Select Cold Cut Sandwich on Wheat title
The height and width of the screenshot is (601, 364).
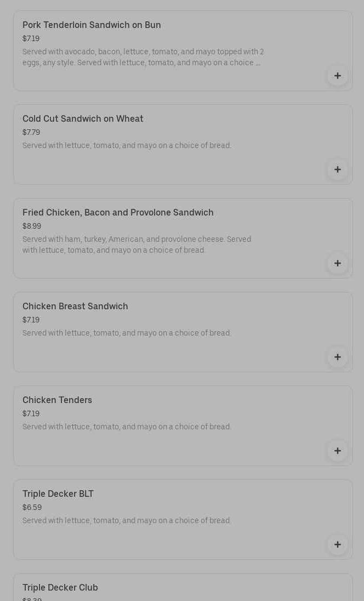click(x=83, y=119)
